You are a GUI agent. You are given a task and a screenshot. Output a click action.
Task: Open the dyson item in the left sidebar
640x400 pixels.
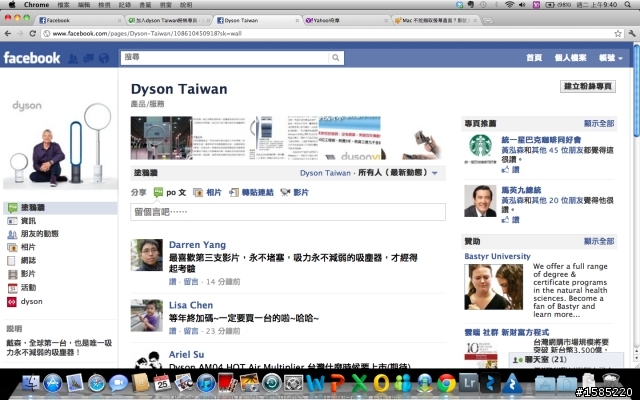[x=31, y=302]
